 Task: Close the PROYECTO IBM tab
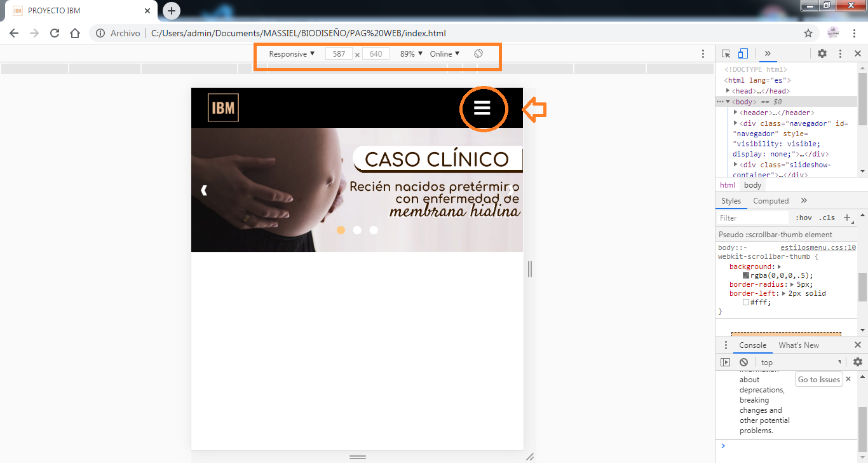(x=147, y=11)
